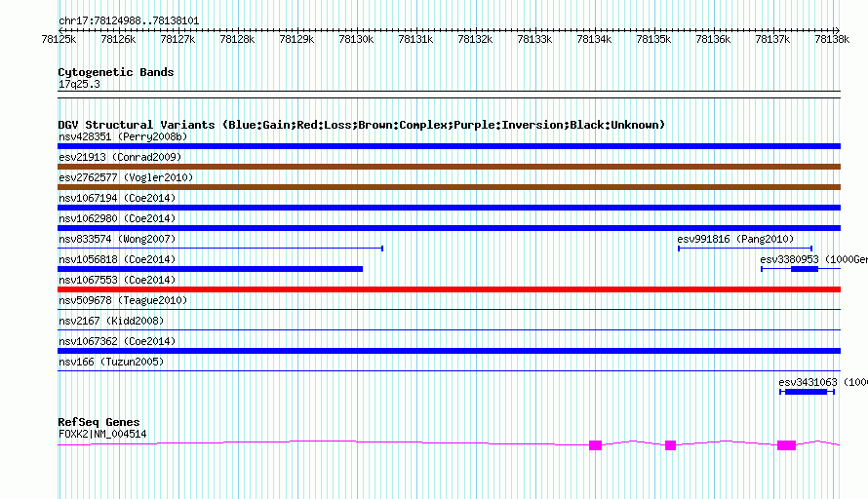Click the 78136k ruler position
Image resolution: width=868 pixels, height=499 pixels.
[713, 39]
